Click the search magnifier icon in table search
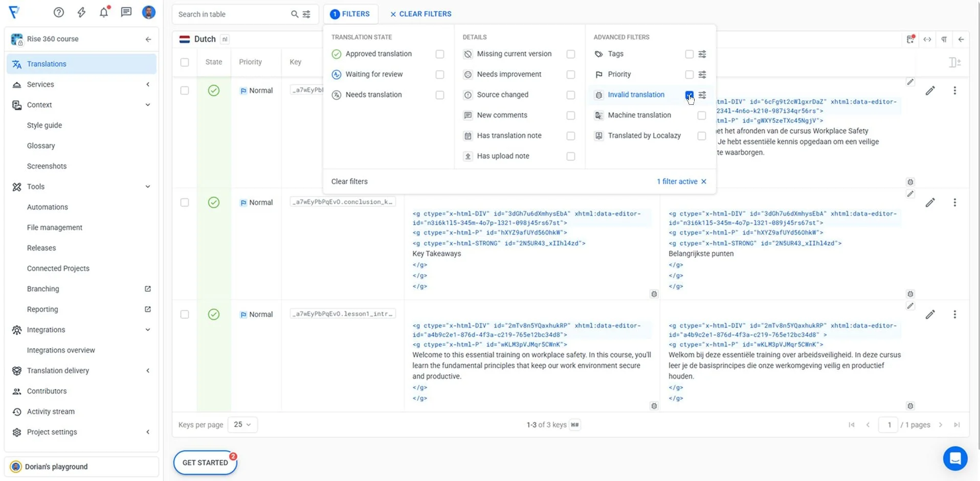980x481 pixels. (295, 14)
